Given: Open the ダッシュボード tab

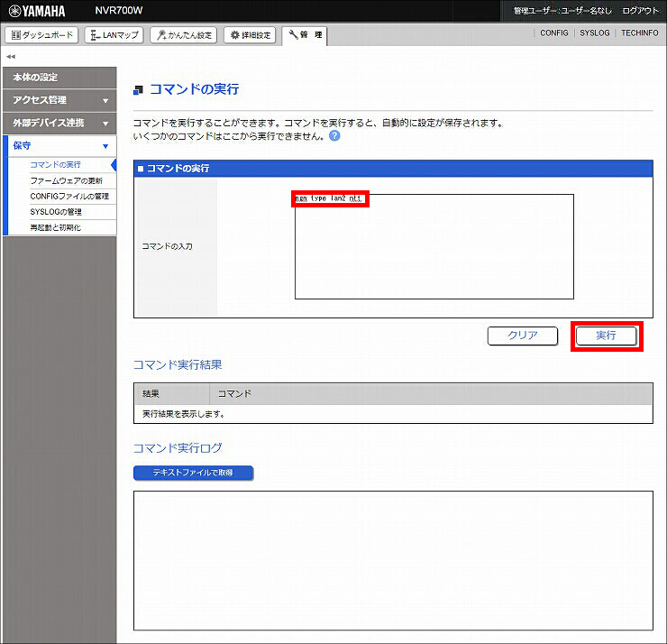Looking at the screenshot, I should 41,35.
